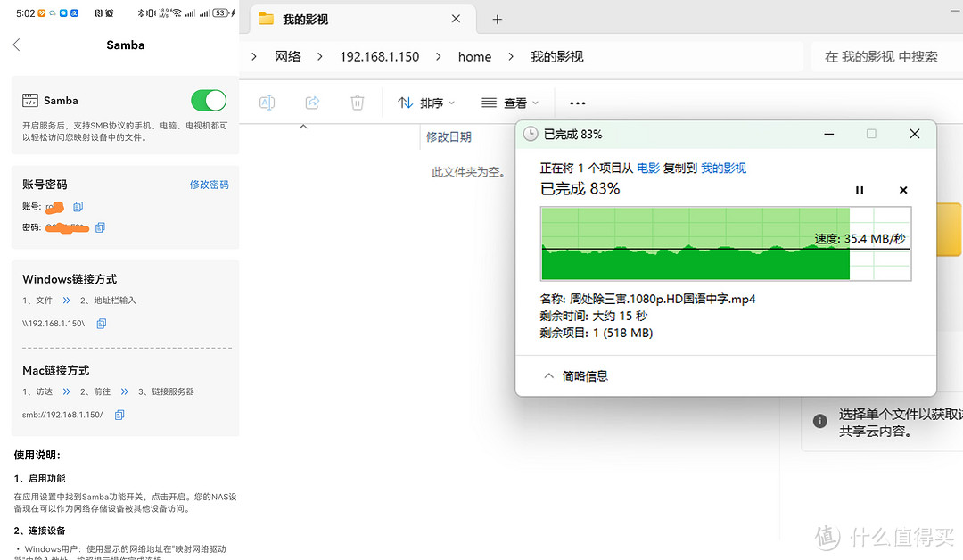This screenshot has width=963, height=560.
Task: Click the search field 在 我的影视 中搜索
Action: coord(883,56)
